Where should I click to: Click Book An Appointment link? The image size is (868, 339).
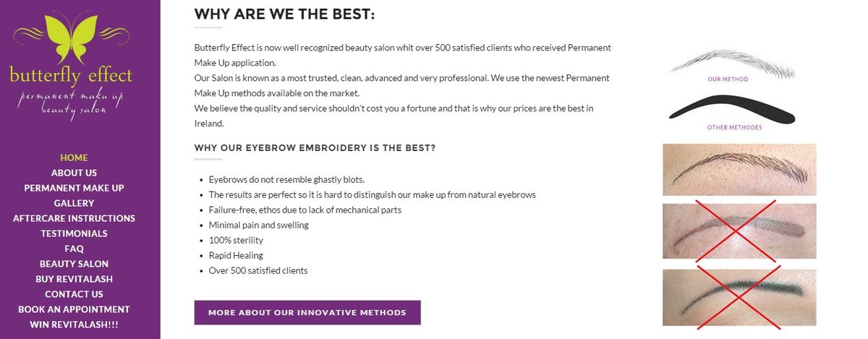click(x=74, y=309)
